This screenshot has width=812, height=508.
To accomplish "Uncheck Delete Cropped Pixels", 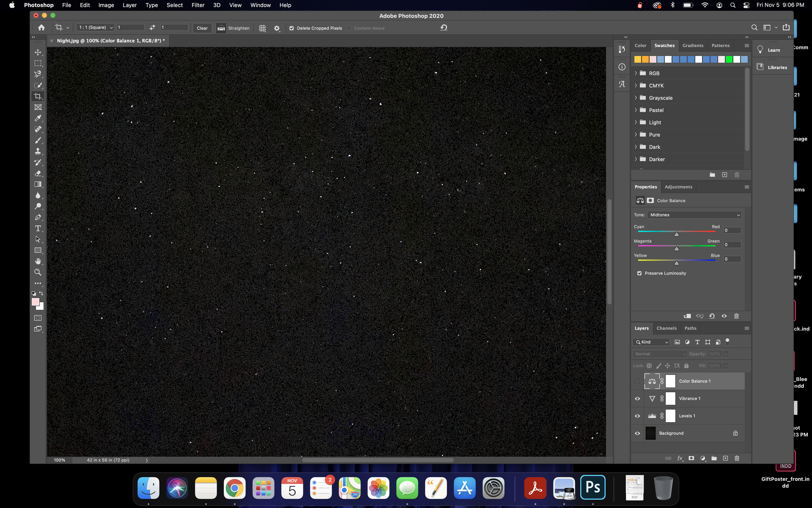I will [x=291, y=28].
